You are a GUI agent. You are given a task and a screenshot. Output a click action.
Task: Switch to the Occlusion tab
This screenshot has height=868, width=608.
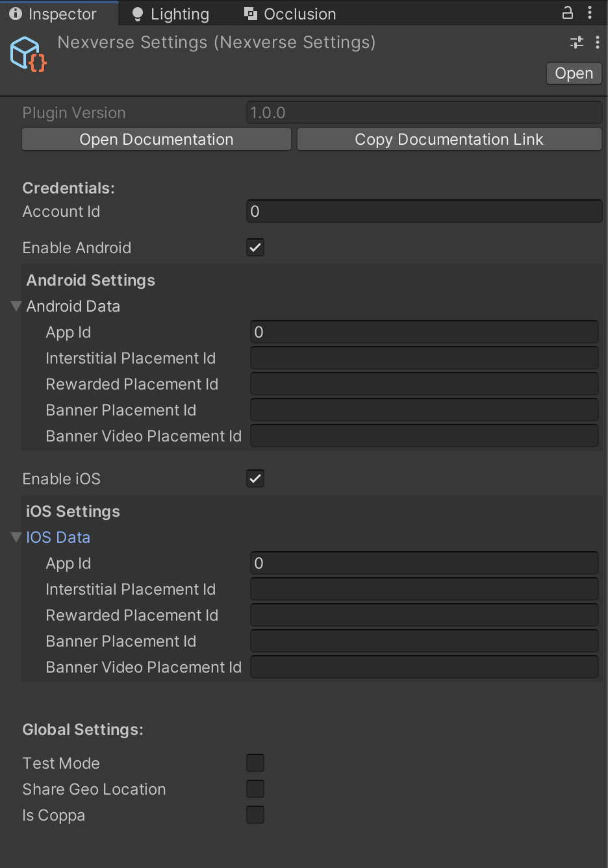[x=290, y=13]
